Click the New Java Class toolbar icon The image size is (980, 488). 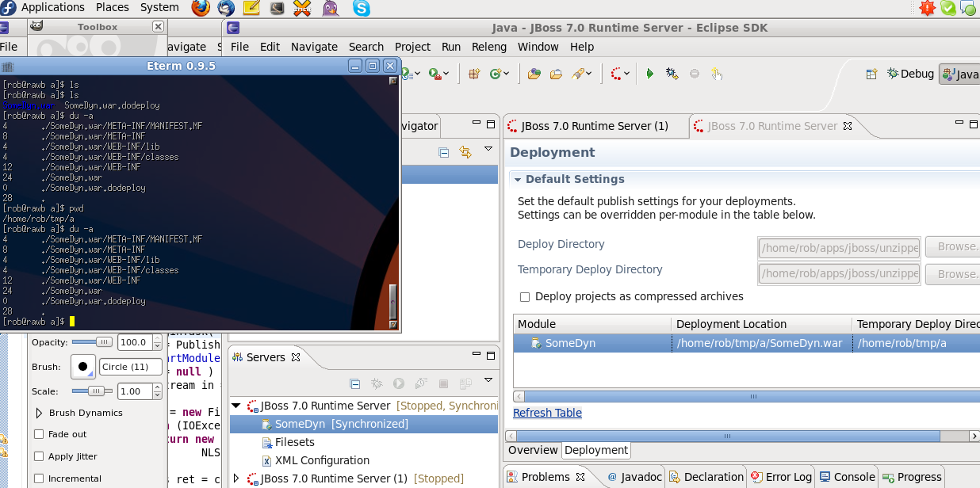tap(495, 74)
